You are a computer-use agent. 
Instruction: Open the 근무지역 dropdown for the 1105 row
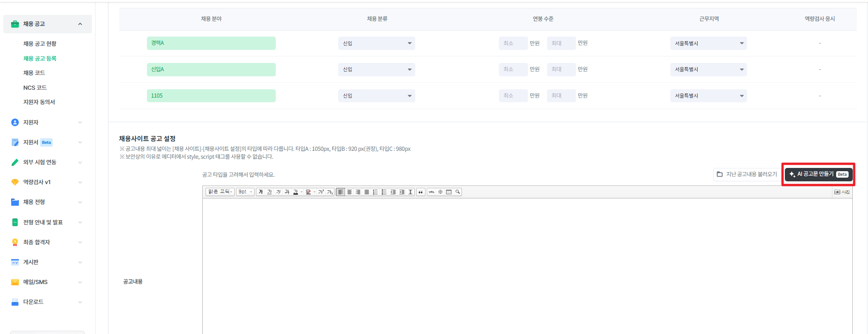pyautogui.click(x=708, y=96)
